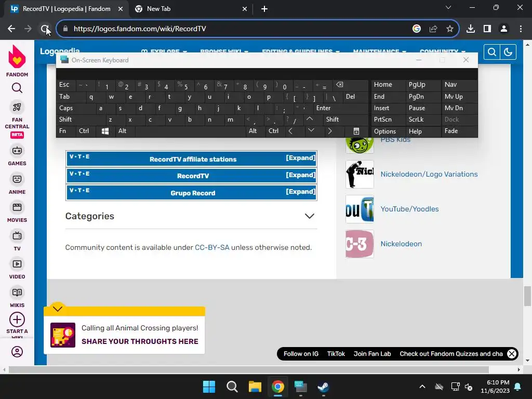Show hidden system tray icons

[x=422, y=387]
